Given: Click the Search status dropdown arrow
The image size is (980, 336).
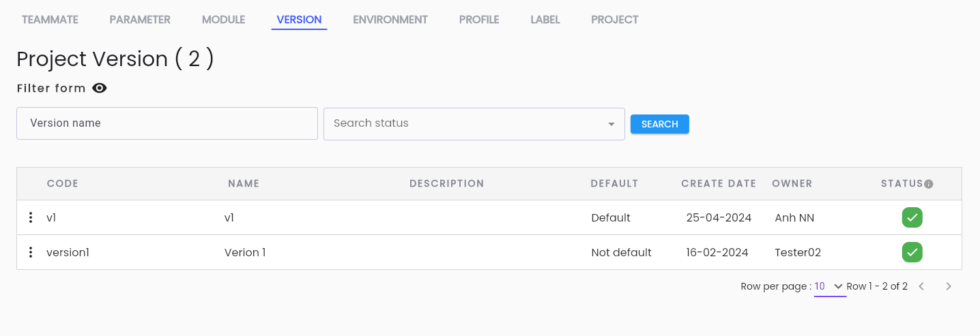Looking at the screenshot, I should (x=611, y=124).
